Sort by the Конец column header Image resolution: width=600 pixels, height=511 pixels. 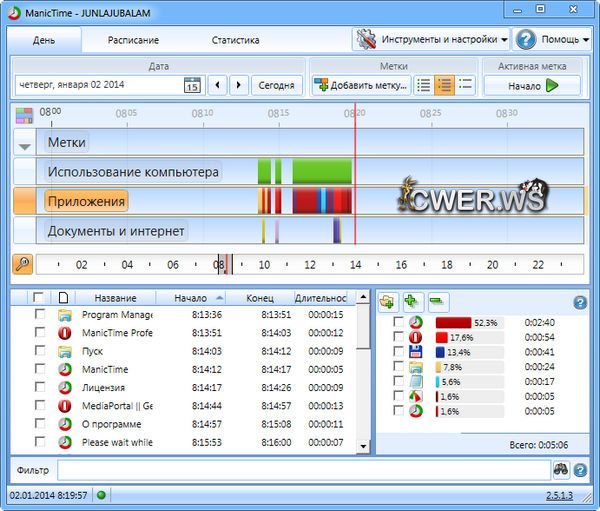[x=260, y=298]
